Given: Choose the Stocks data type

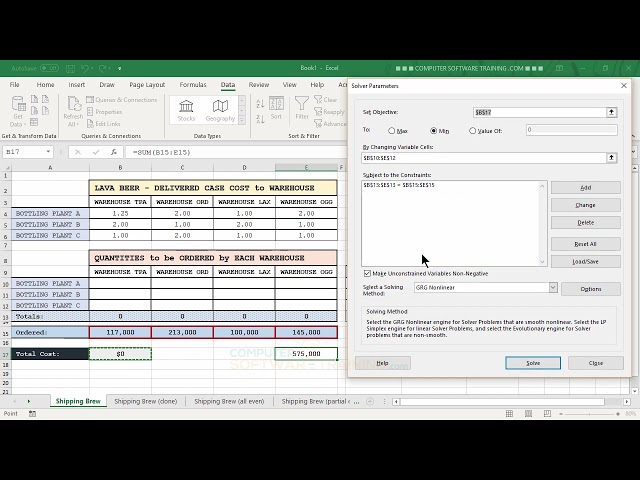Looking at the screenshot, I should click(186, 111).
